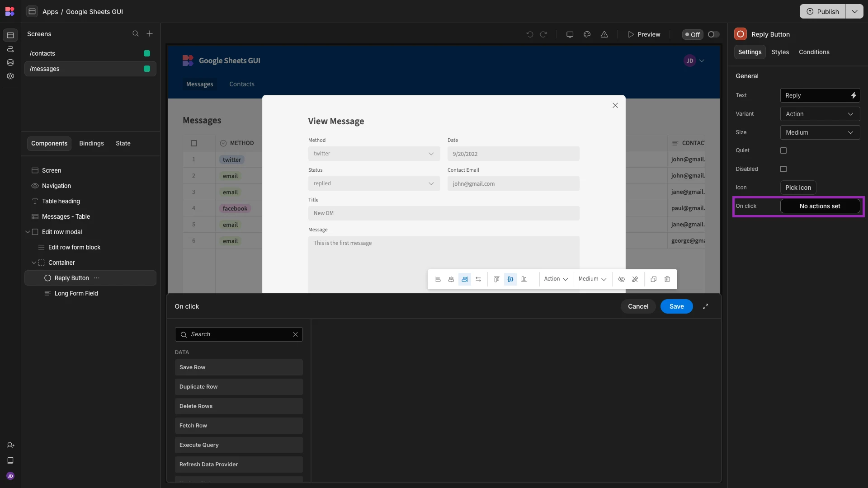The height and width of the screenshot is (488, 868).
Task: Open the Automations section in left sidebar
Action: pyautogui.click(x=10, y=49)
